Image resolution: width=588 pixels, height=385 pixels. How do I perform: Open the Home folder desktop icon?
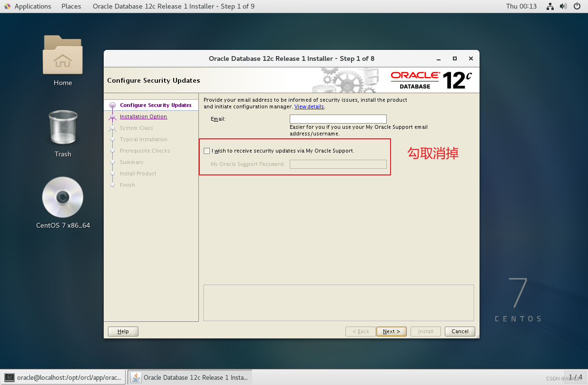[x=63, y=55]
